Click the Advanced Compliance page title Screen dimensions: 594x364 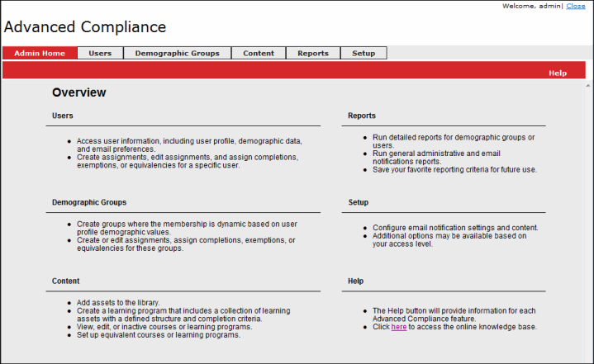coord(85,27)
